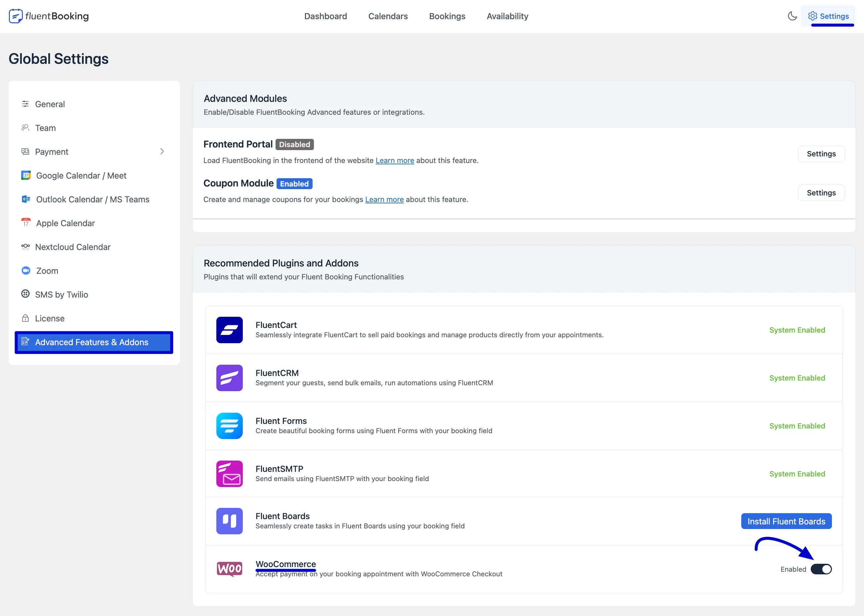The image size is (864, 616).
Task: Click the Coupon Module Enabled badge
Action: (x=294, y=184)
